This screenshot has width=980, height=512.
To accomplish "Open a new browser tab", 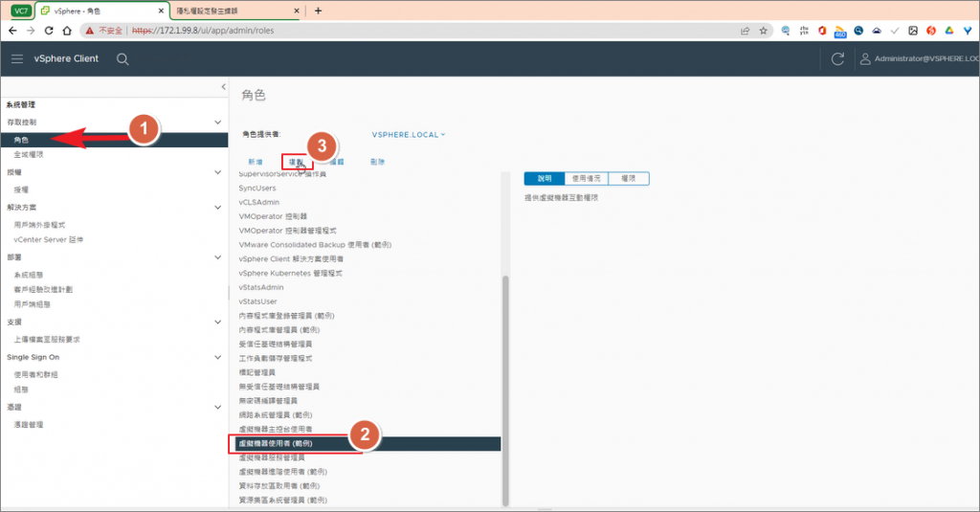I will coord(318,11).
